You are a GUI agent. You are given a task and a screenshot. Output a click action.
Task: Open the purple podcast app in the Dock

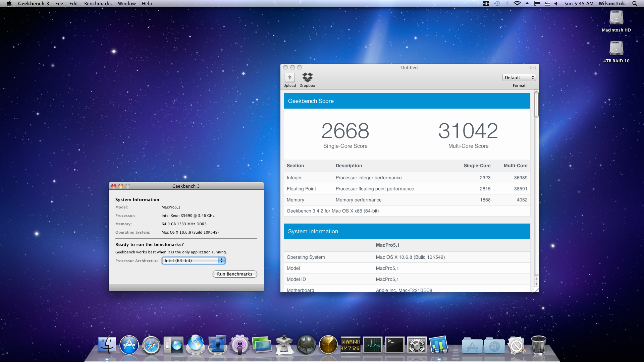tap(240, 345)
